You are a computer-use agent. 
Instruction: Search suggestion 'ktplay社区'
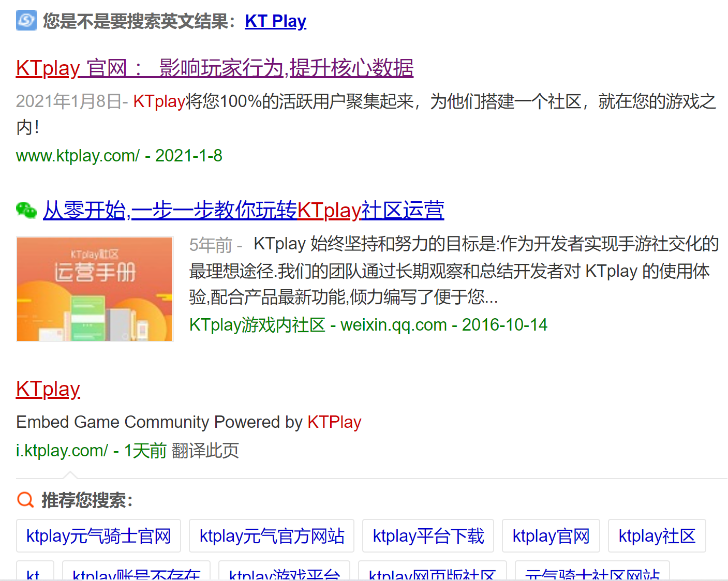pos(657,536)
